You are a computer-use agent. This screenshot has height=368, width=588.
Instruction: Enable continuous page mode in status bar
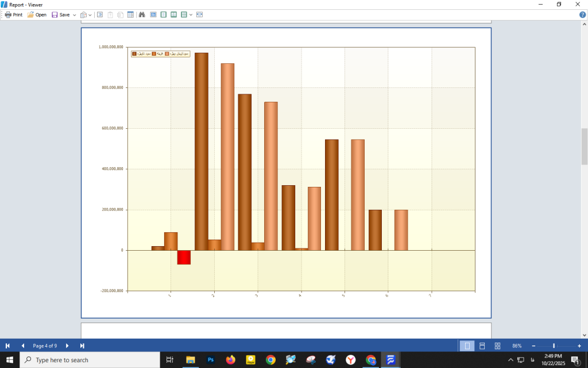click(482, 346)
